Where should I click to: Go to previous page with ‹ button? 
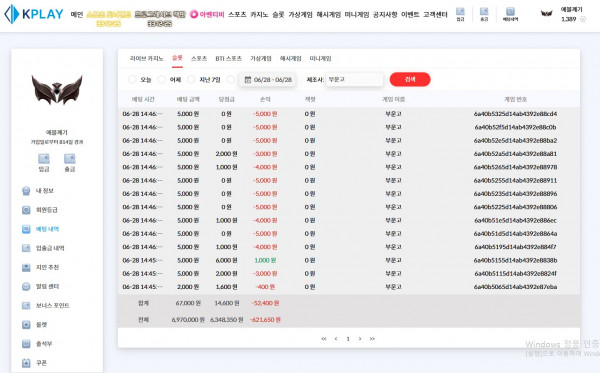pyautogui.click(x=336, y=339)
